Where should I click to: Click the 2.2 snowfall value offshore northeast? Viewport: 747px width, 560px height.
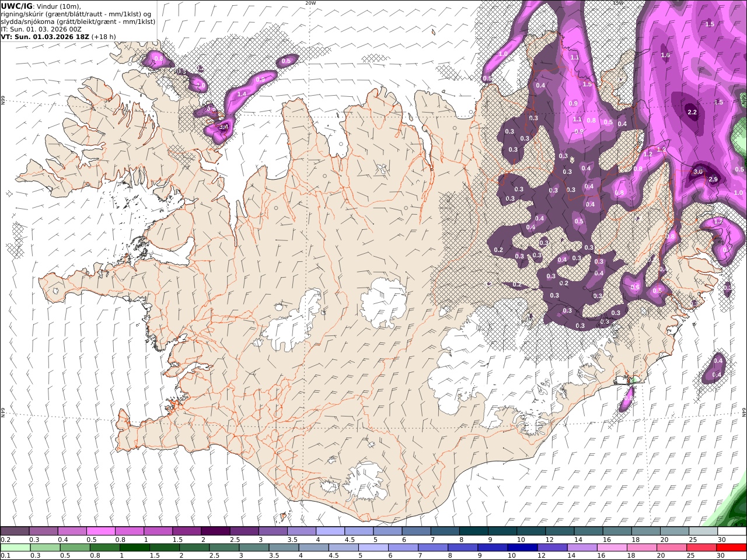692,112
